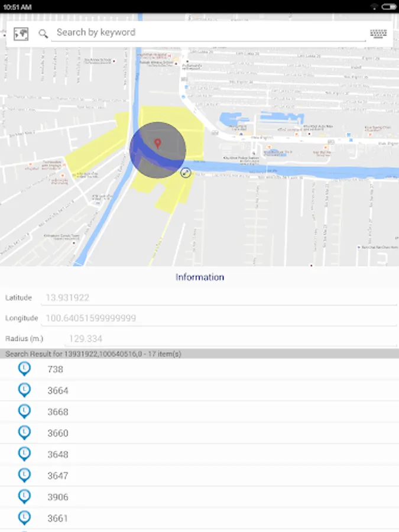Tap the pin icon for item 3660
This screenshot has width=399, height=532.
24,433
